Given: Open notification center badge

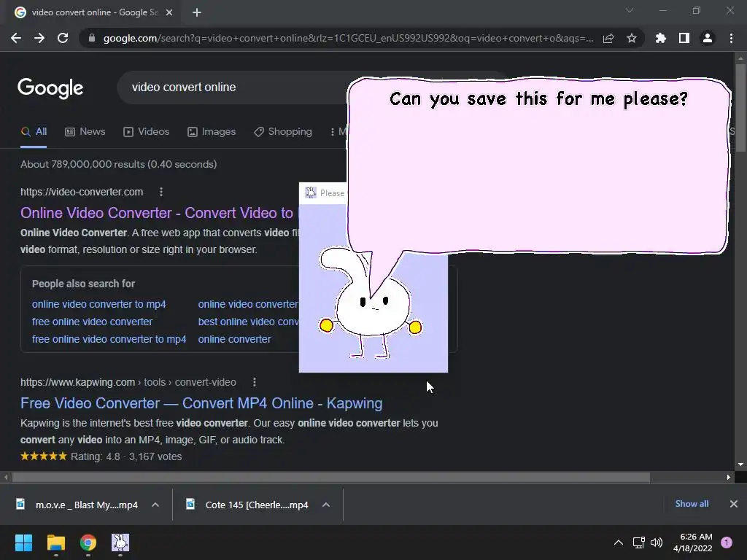Looking at the screenshot, I should point(727,542).
